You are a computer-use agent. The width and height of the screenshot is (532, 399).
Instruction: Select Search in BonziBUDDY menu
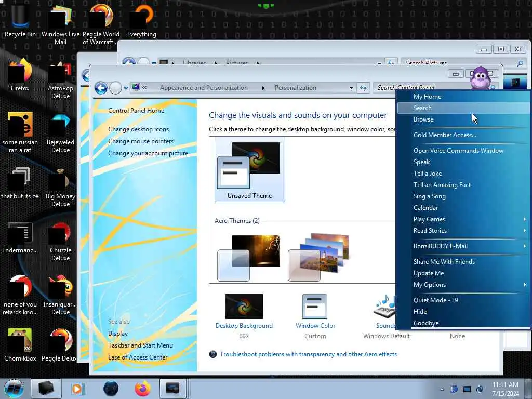click(463, 108)
